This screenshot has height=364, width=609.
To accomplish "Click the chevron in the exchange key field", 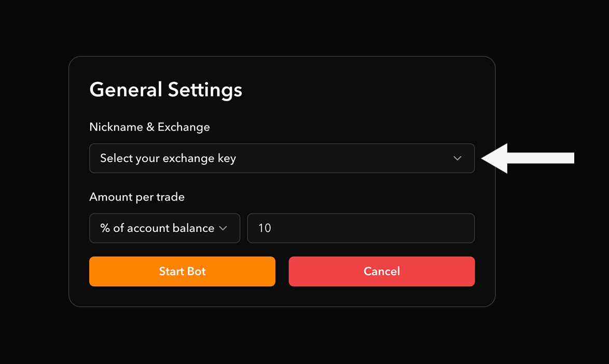I will pos(457,158).
